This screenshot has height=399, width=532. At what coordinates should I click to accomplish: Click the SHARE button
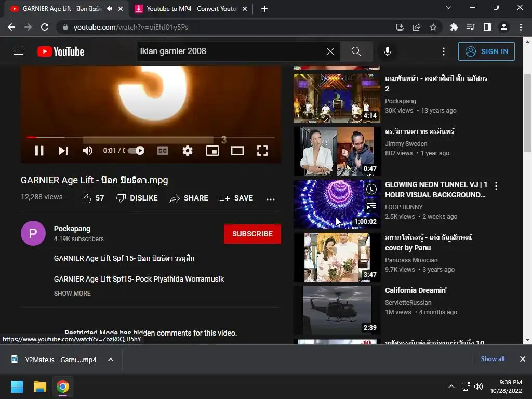(189, 198)
